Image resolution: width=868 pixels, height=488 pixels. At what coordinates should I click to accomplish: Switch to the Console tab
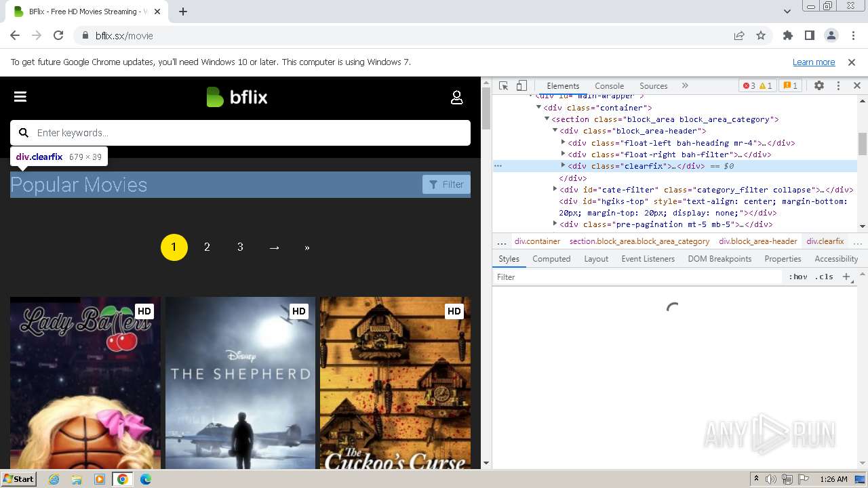609,86
